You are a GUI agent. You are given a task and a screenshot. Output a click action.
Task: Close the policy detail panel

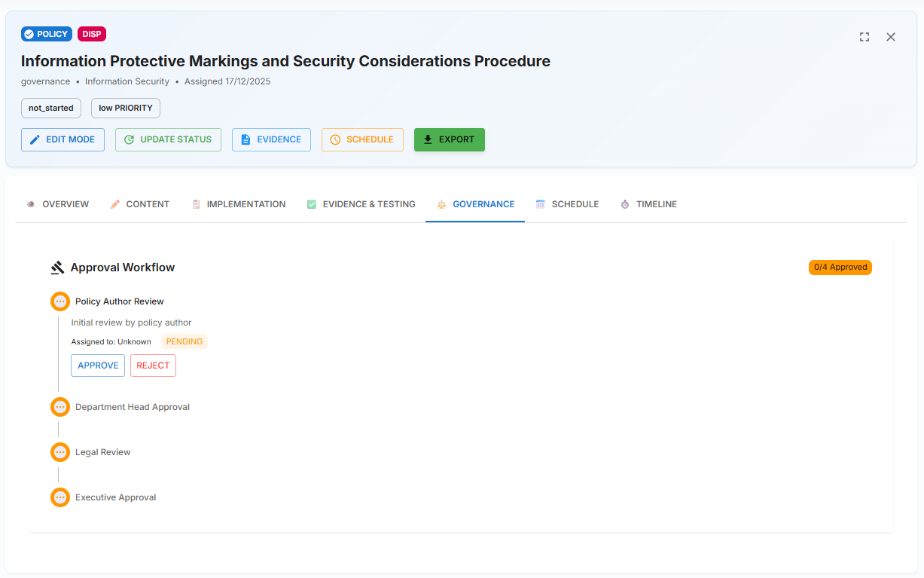pos(891,37)
